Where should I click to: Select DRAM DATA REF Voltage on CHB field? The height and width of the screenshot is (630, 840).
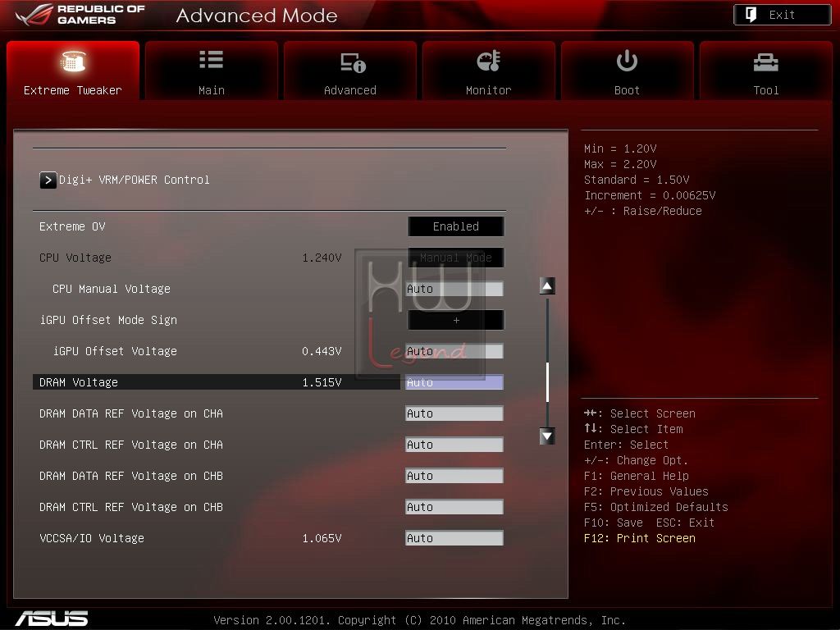454,476
